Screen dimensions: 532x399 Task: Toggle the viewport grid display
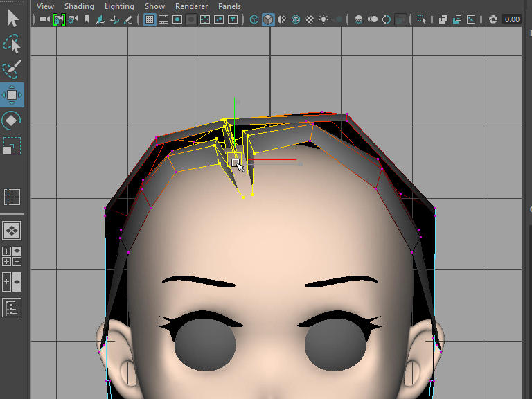click(x=150, y=19)
